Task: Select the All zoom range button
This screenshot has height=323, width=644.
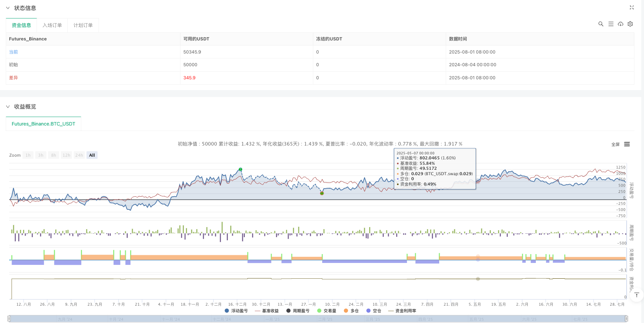Action: [x=92, y=155]
